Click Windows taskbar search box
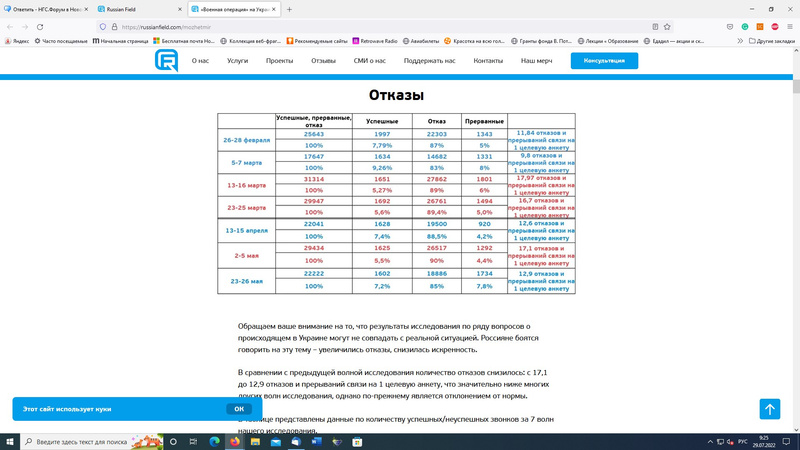The height and width of the screenshot is (450, 800). point(92,442)
